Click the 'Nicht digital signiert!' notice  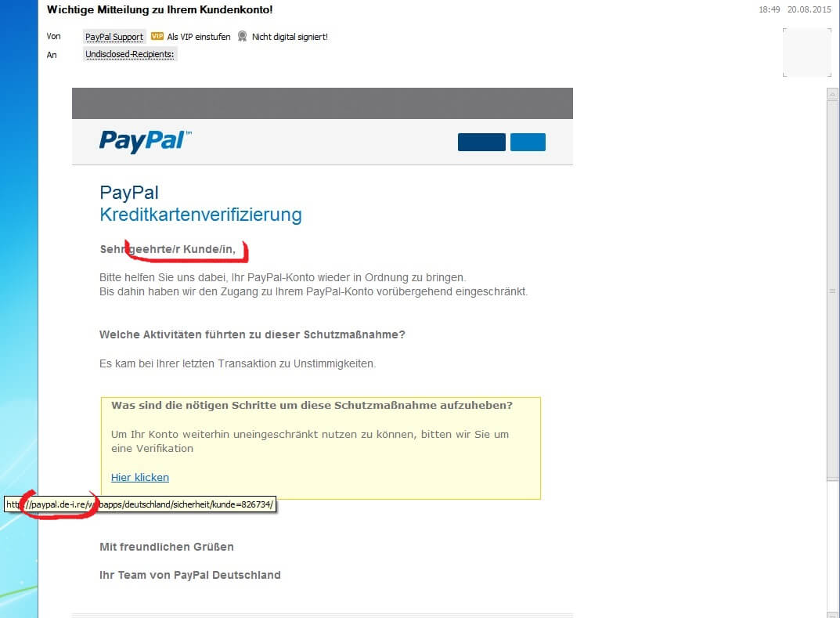click(290, 37)
